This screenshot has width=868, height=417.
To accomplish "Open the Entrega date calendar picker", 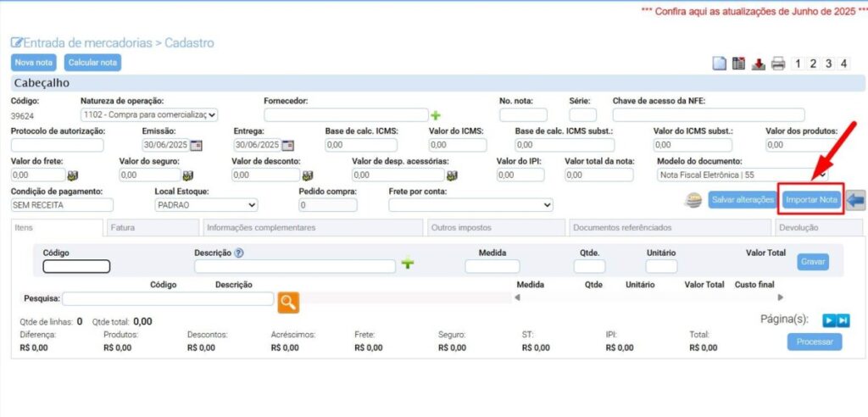I will [x=287, y=145].
